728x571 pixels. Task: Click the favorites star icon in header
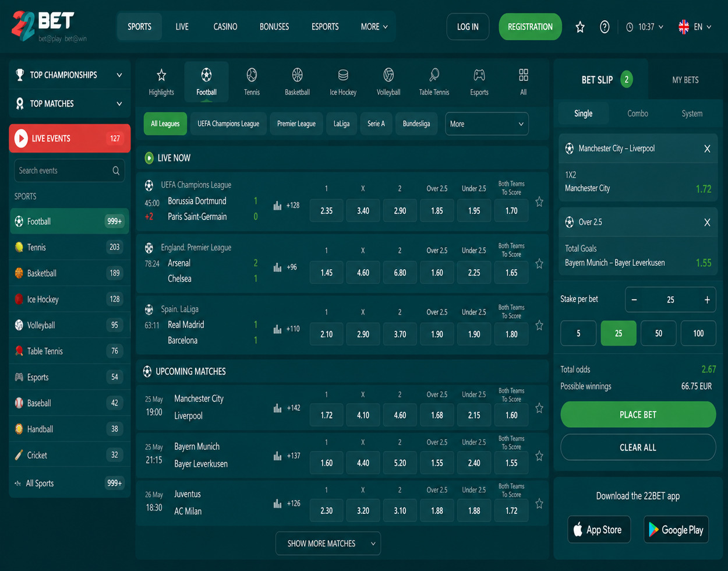pos(580,27)
